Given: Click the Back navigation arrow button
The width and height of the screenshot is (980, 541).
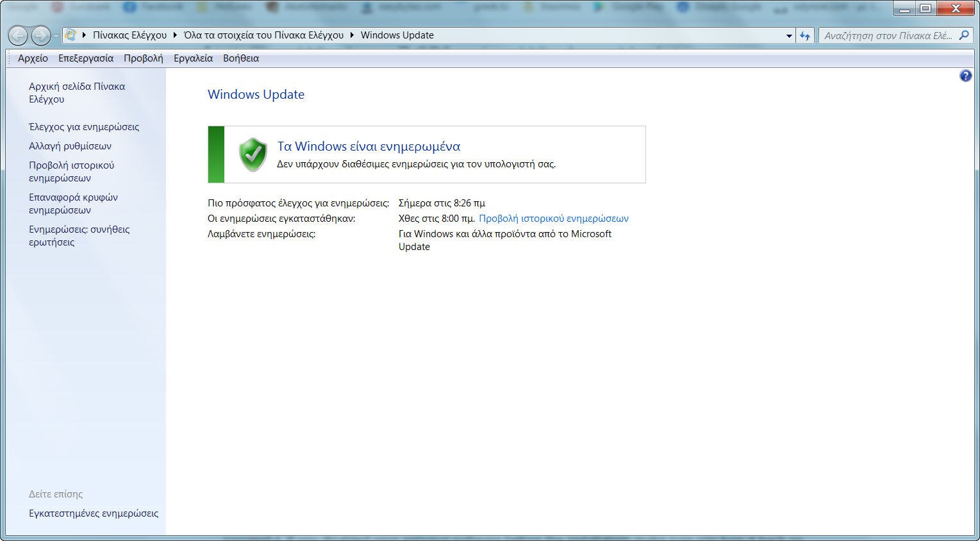Looking at the screenshot, I should click(19, 35).
